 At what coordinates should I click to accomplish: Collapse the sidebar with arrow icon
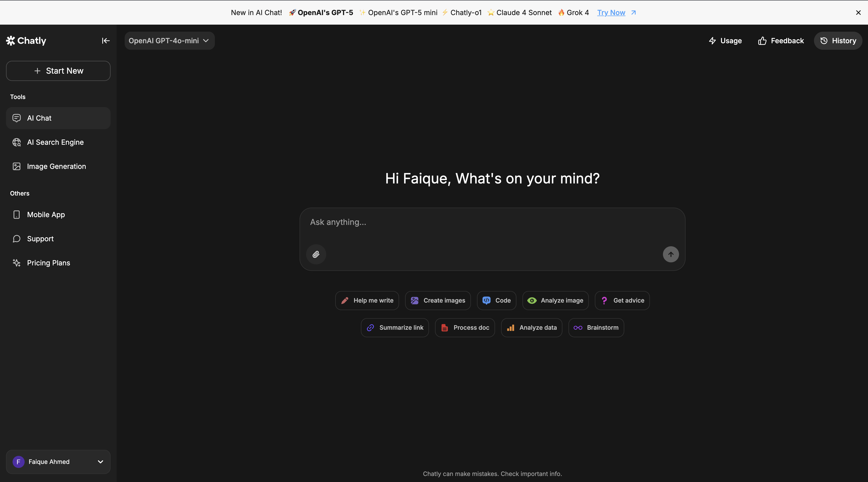[106, 41]
